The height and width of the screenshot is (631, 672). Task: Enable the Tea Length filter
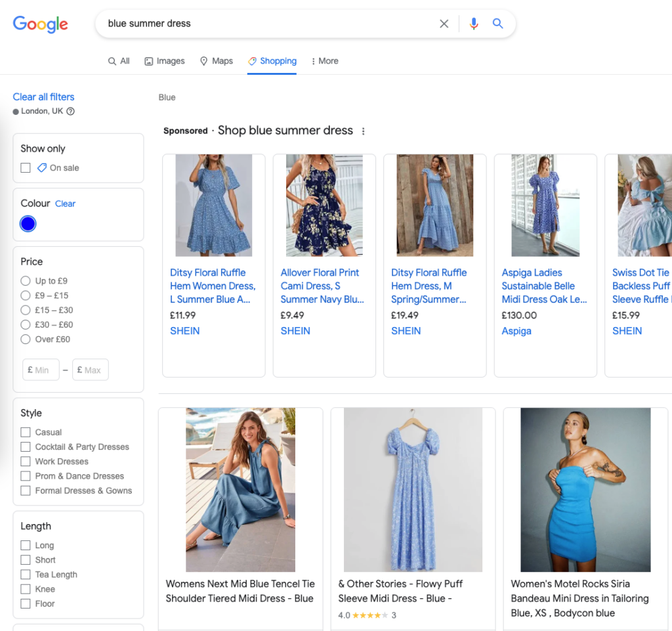click(26, 575)
